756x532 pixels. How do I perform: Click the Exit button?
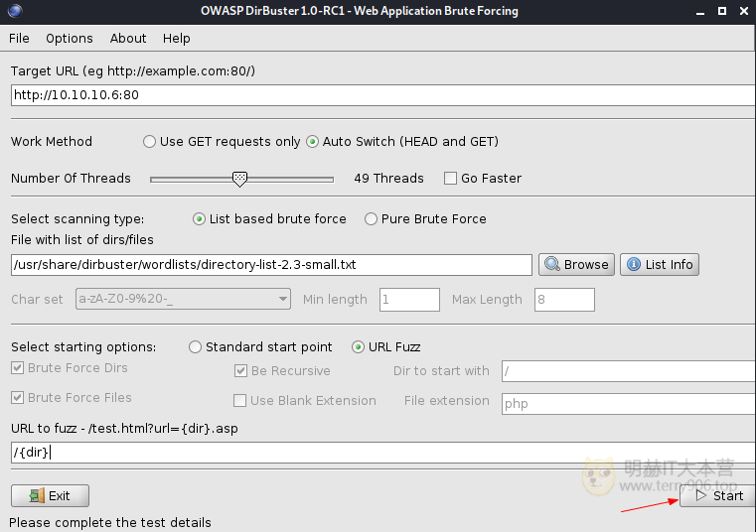pyautogui.click(x=50, y=496)
